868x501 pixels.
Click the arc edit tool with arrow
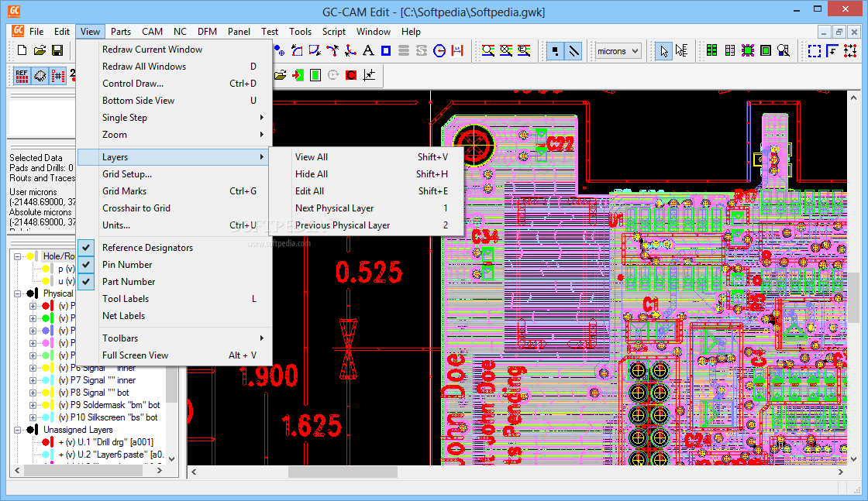click(x=298, y=51)
